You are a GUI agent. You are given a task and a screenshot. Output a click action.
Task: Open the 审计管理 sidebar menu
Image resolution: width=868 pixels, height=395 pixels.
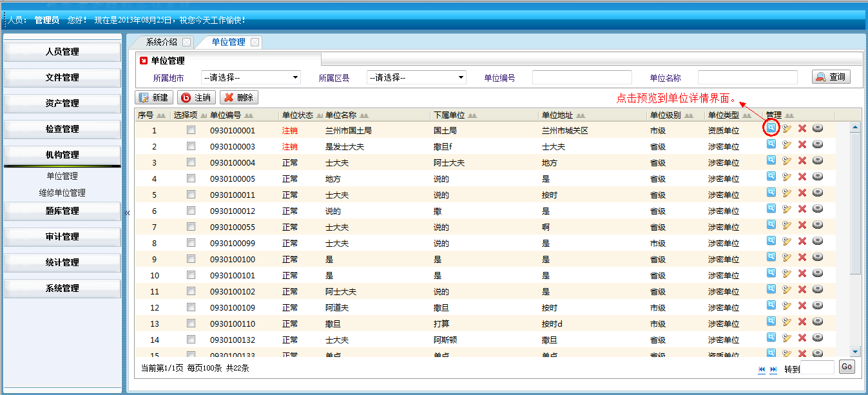pyautogui.click(x=63, y=236)
